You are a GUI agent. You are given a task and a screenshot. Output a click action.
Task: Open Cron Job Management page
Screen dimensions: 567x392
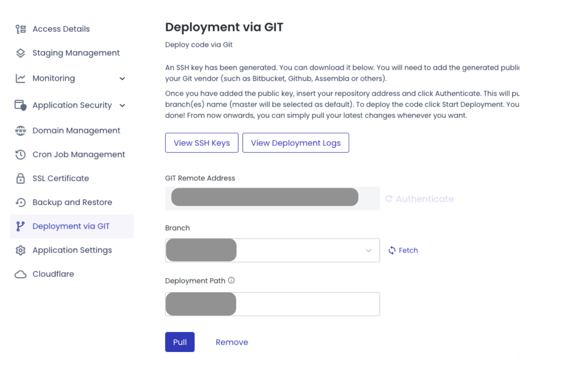pyautogui.click(x=79, y=155)
